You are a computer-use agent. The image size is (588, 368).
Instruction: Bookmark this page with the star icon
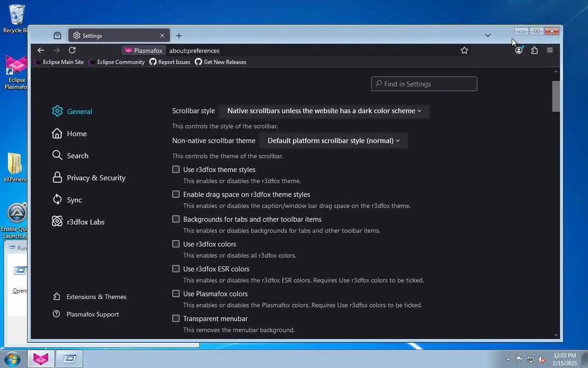[x=464, y=50]
